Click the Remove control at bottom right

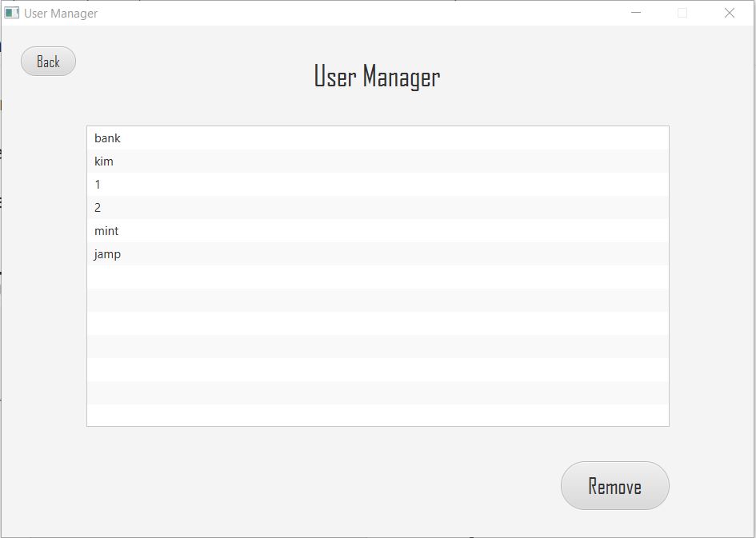(x=615, y=485)
